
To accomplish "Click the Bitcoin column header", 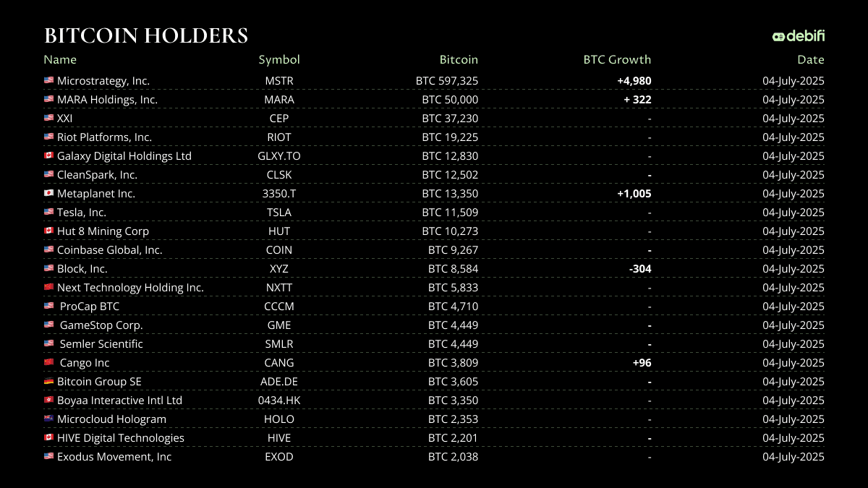I will pos(459,60).
